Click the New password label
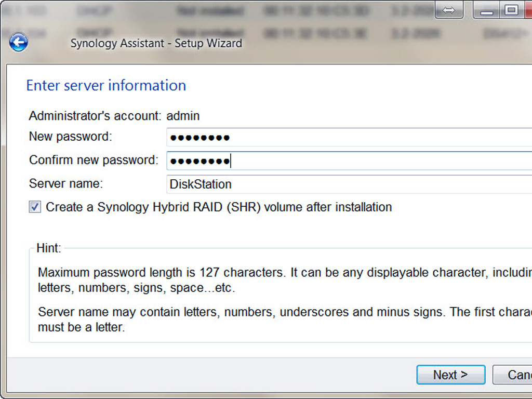 click(x=71, y=137)
